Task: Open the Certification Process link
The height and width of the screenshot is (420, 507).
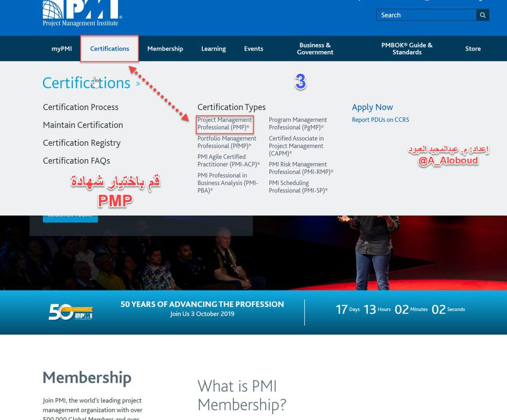Action: point(81,107)
